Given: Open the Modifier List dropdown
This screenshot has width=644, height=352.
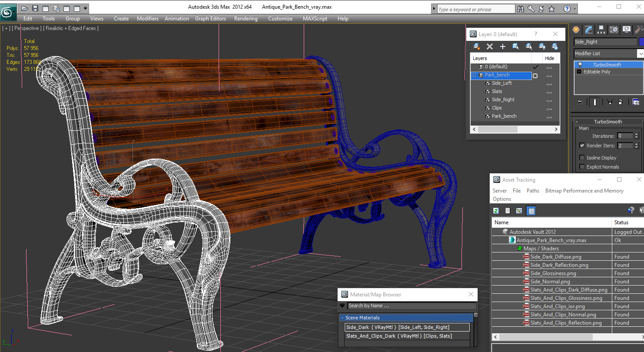Looking at the screenshot, I should click(608, 53).
